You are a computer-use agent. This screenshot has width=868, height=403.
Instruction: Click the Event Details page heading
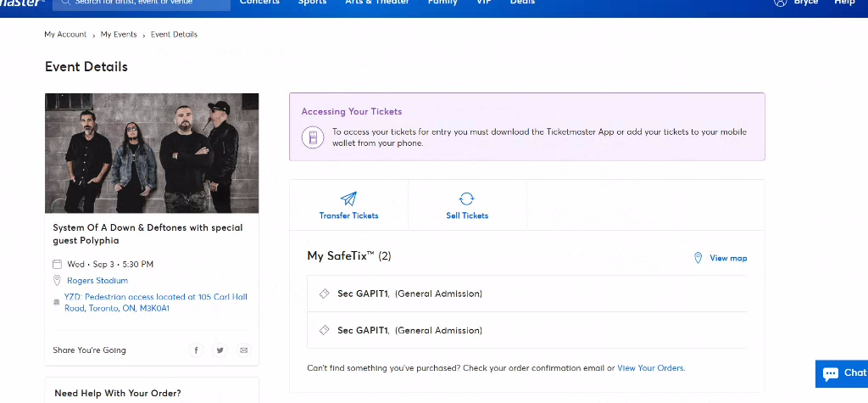[86, 66]
